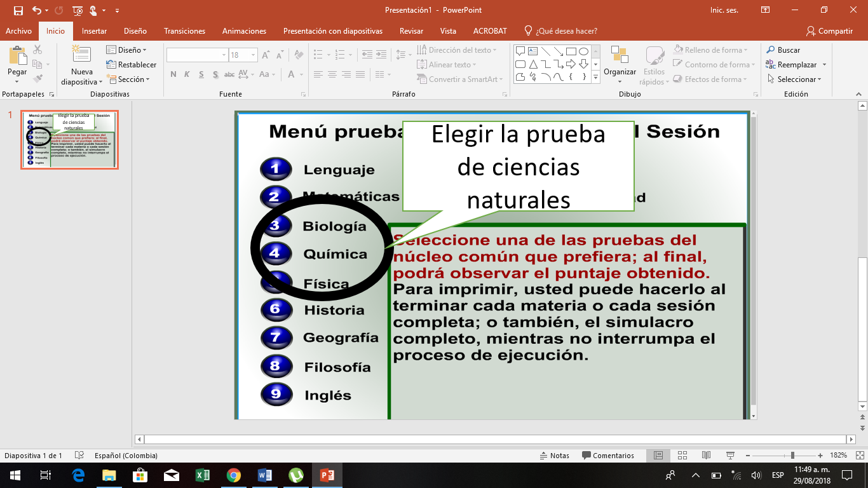Select the rectangle shape in shapes gallery
Image resolution: width=868 pixels, height=488 pixels.
571,51
